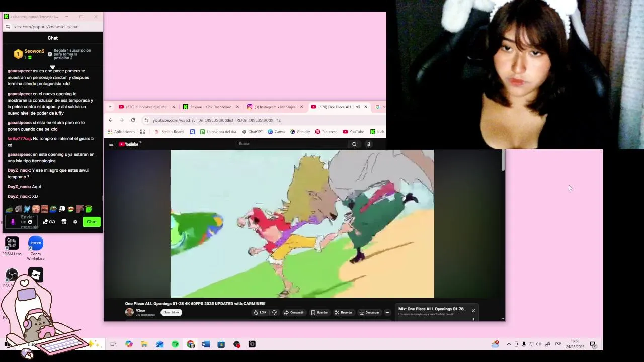Mute the One Piece tab audio

coord(358,107)
